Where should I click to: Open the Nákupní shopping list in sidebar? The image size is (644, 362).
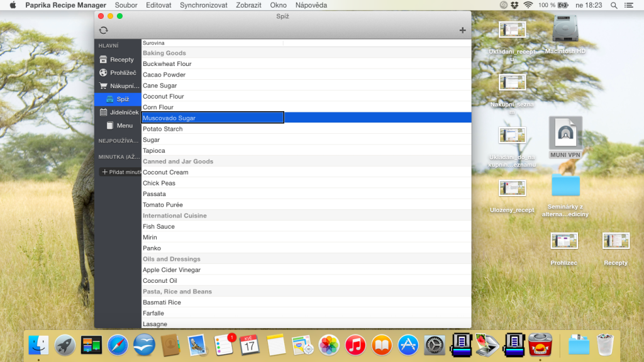coord(118,85)
